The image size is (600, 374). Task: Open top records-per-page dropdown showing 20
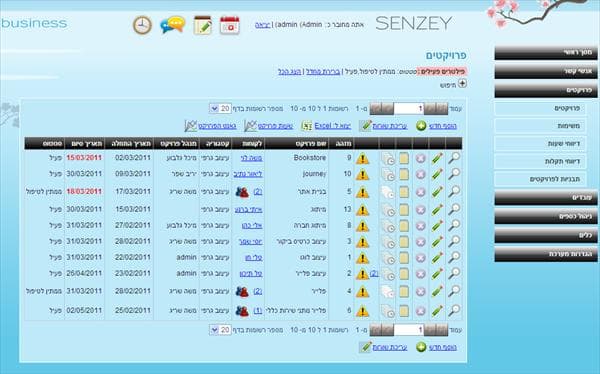click(220, 108)
